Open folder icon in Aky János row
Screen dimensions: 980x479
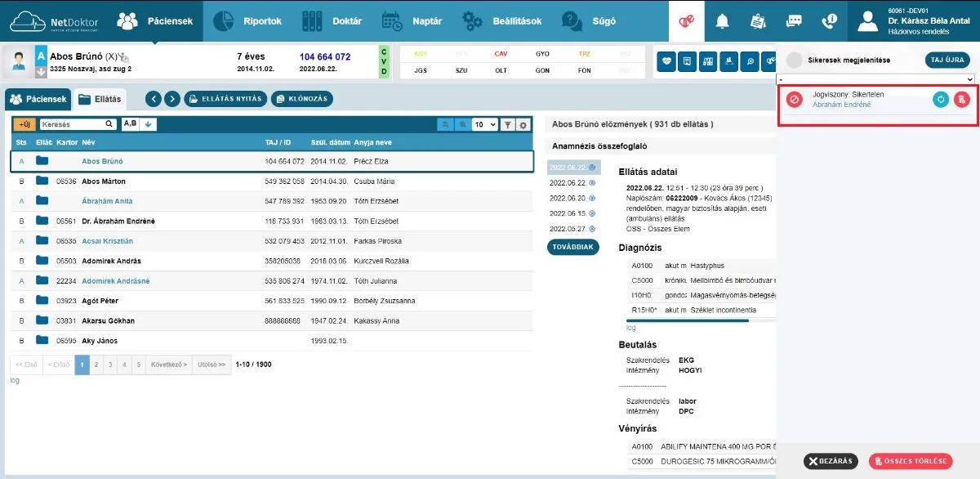[42, 340]
